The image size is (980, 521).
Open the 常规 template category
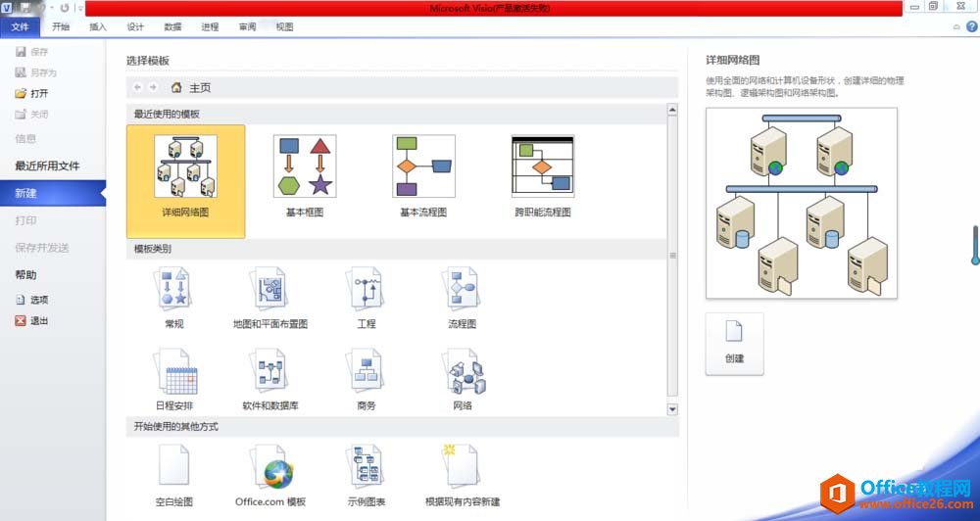(173, 298)
